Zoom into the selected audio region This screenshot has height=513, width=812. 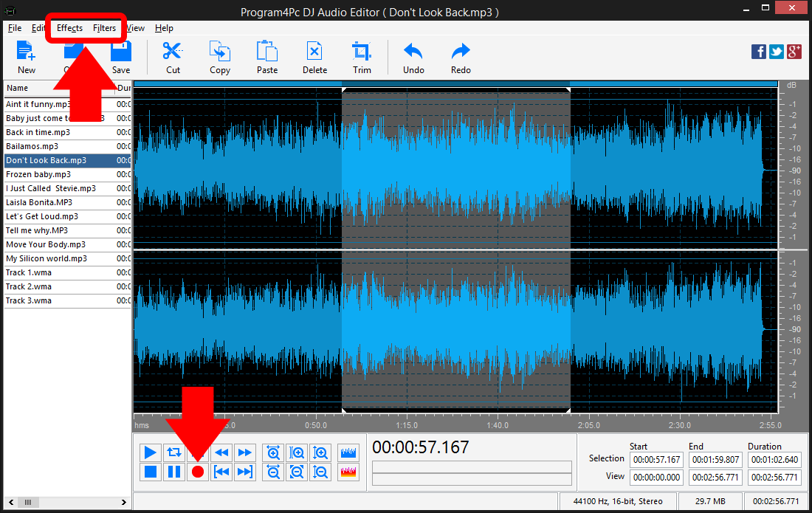point(297,452)
